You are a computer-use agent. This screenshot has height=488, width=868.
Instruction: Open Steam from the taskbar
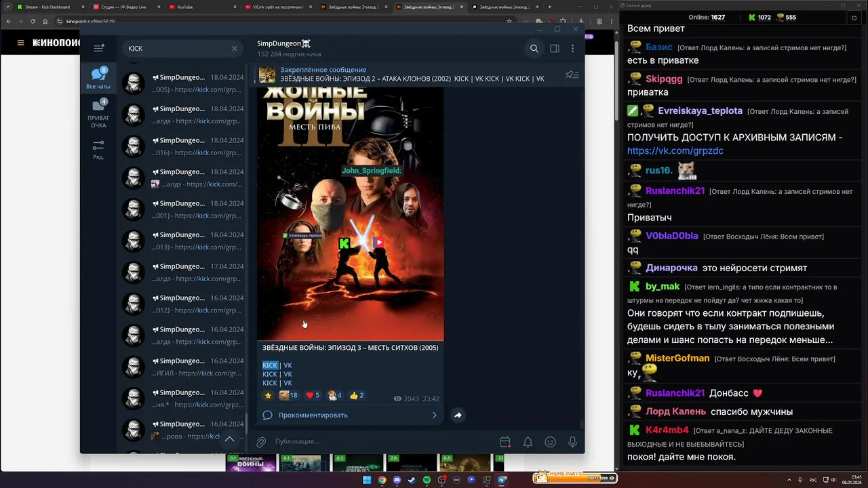click(412, 480)
